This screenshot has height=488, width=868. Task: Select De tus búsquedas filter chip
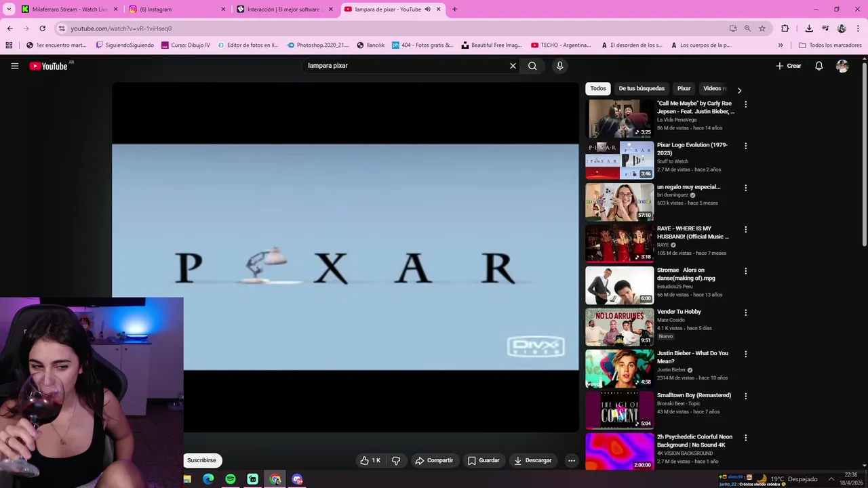tap(642, 88)
